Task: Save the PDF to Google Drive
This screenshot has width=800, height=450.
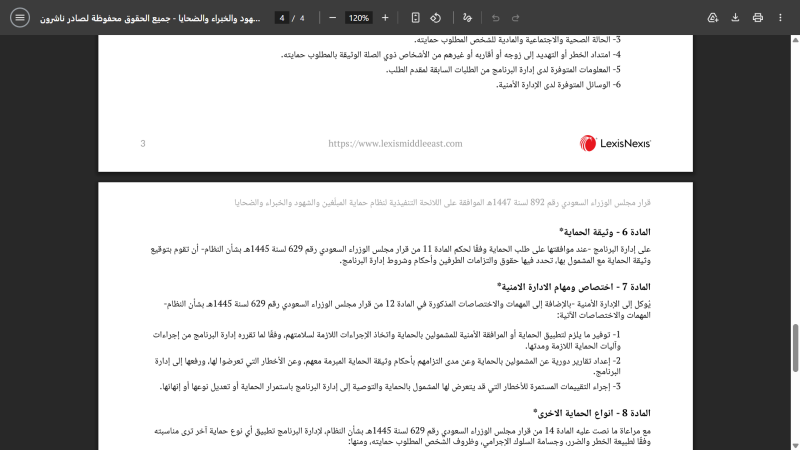Action: click(713, 18)
